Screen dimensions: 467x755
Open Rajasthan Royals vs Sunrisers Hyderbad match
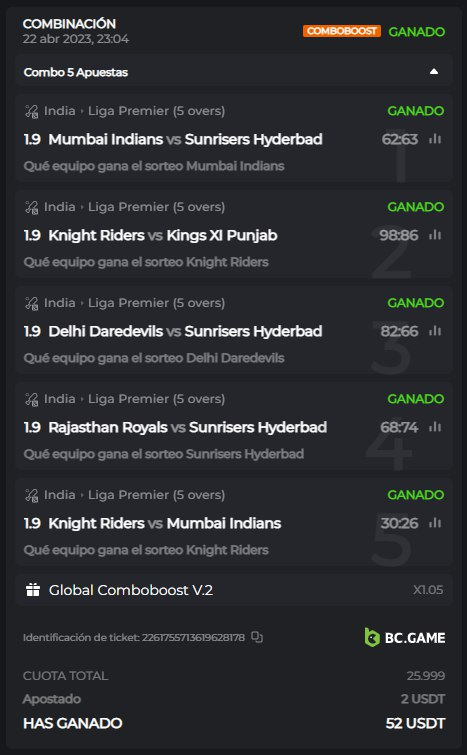188,427
